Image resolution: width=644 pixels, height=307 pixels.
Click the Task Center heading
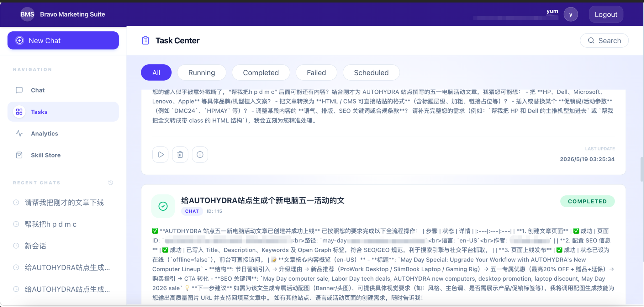click(x=177, y=40)
